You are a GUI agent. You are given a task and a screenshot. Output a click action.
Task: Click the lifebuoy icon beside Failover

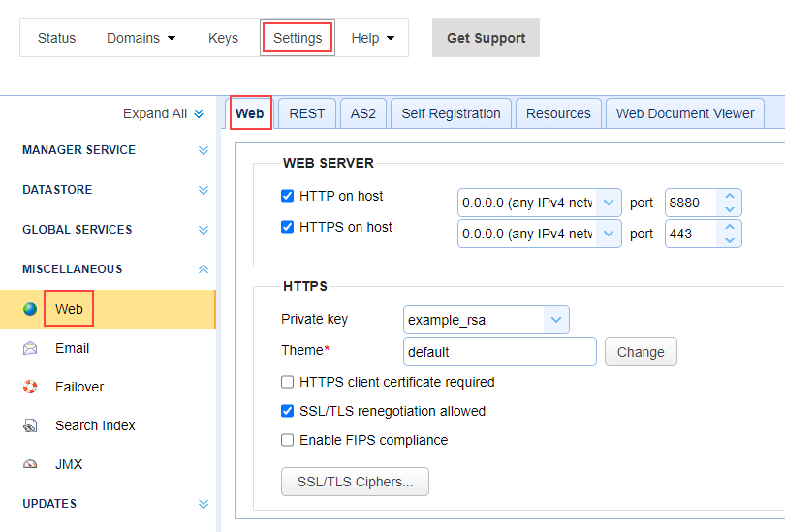pos(30,387)
